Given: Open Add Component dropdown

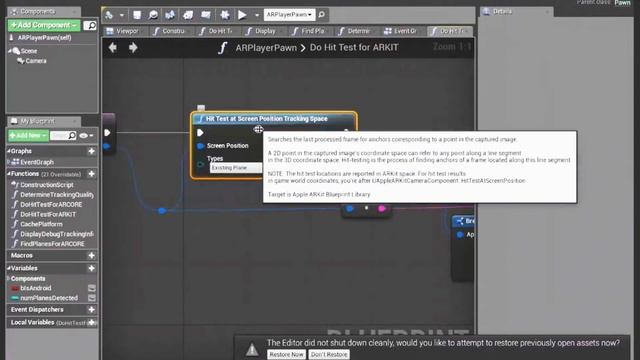Looking at the screenshot, I should (x=44, y=25).
